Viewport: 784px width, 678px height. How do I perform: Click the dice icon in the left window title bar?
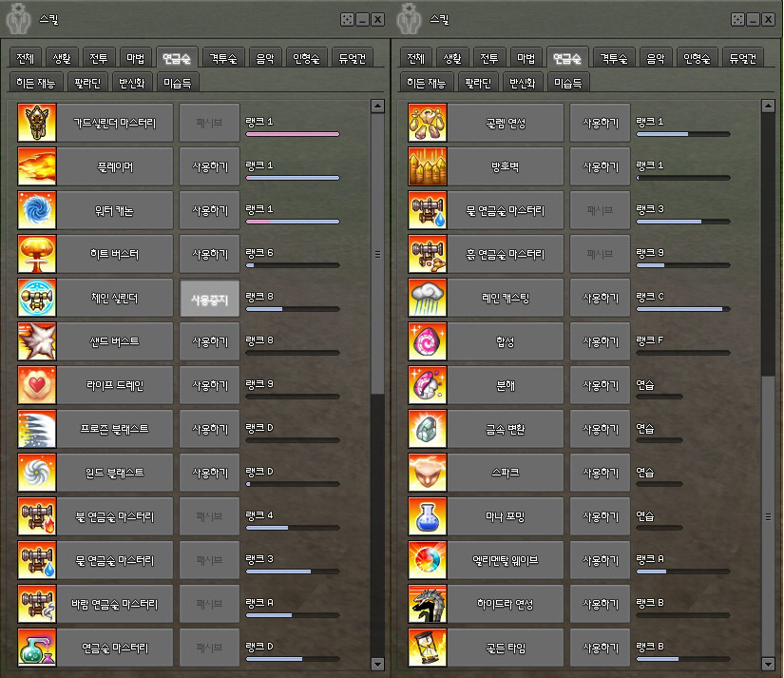click(x=348, y=19)
